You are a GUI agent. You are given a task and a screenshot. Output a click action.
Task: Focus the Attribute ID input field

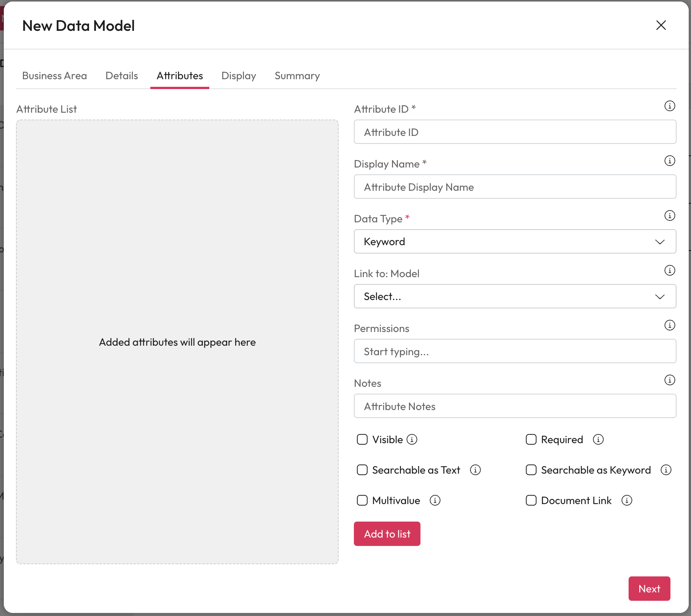pyautogui.click(x=515, y=132)
